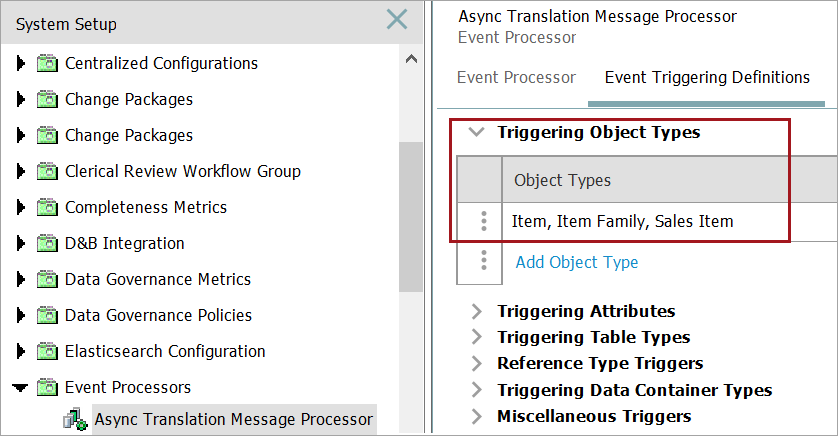The image size is (838, 436).
Task: Expand the Triggering Attributes section
Action: click(x=477, y=311)
